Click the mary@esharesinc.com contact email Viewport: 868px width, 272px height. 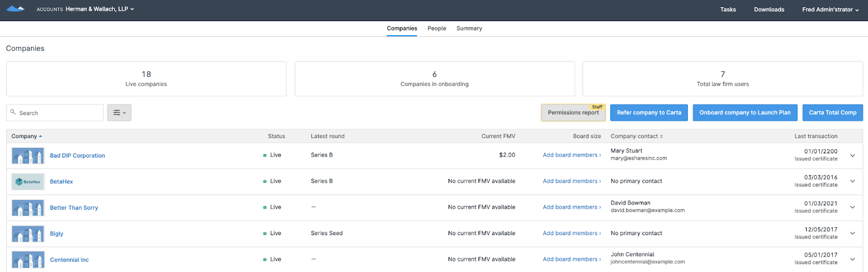tap(639, 158)
